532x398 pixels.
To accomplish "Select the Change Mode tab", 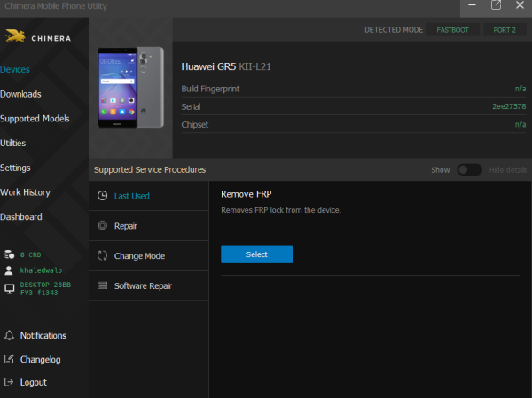I will pos(149,256).
